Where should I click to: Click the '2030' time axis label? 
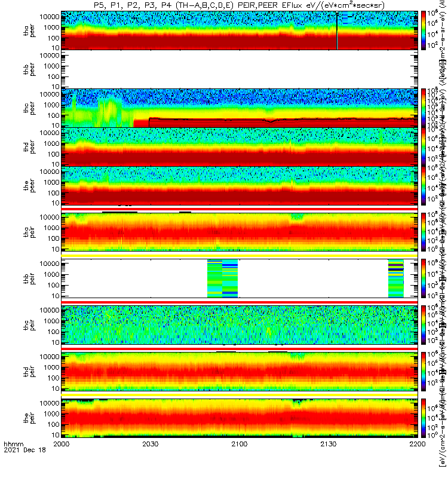(x=151, y=444)
